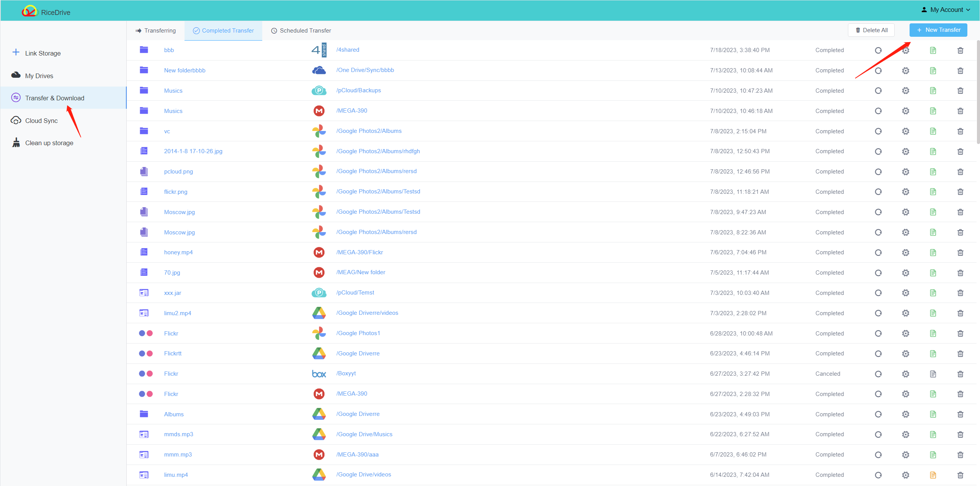Click the Cloud Sync sidebar icon
The image size is (980, 486).
(17, 120)
